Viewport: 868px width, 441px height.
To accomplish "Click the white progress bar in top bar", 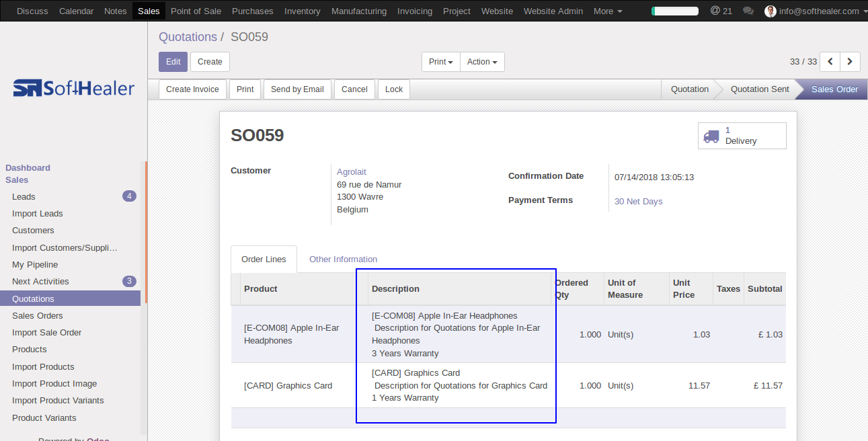I will tap(675, 11).
